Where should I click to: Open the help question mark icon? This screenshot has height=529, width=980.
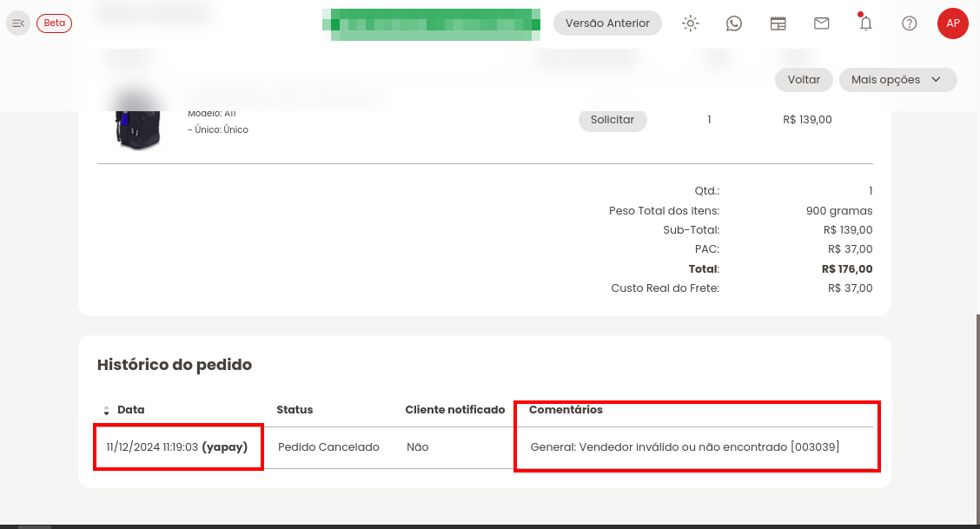(910, 23)
